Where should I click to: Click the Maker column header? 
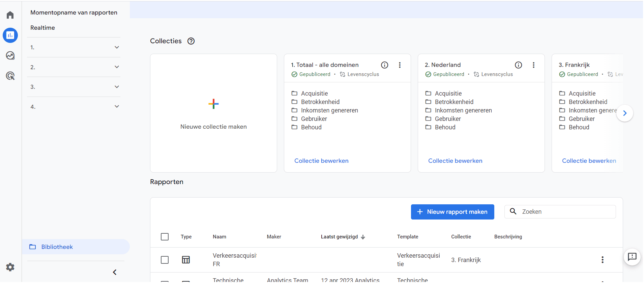click(274, 237)
